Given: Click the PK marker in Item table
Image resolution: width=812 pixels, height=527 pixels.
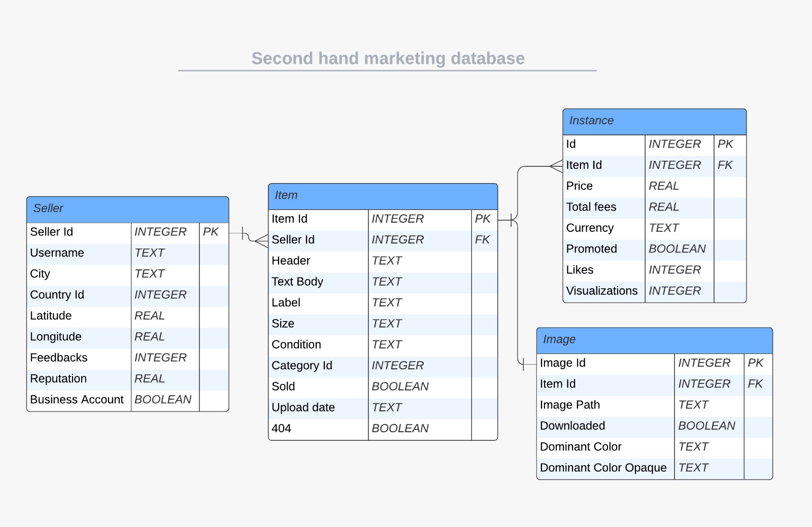Looking at the screenshot, I should (483, 219).
